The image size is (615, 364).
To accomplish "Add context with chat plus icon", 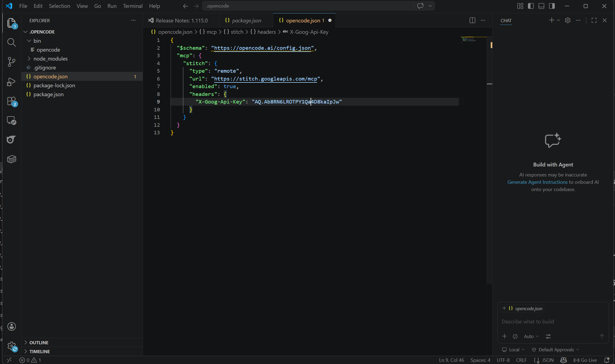I will tap(504, 336).
